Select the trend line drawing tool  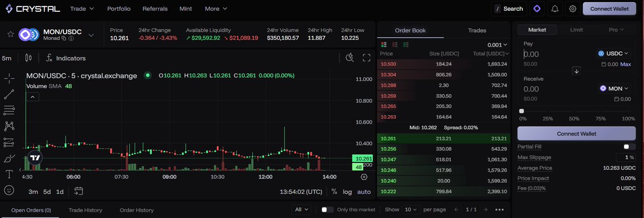point(9,95)
